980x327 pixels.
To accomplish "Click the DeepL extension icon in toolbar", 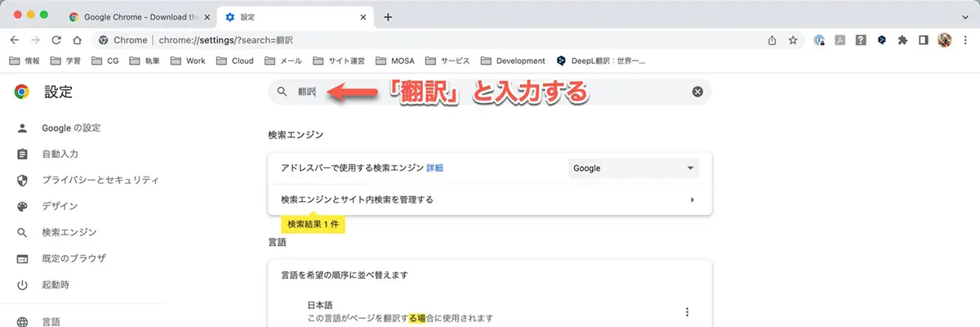I will point(882,39).
